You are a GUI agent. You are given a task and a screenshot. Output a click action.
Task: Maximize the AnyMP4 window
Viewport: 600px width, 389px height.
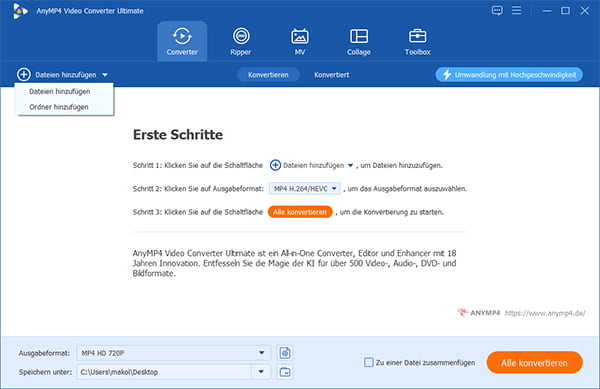(x=566, y=11)
